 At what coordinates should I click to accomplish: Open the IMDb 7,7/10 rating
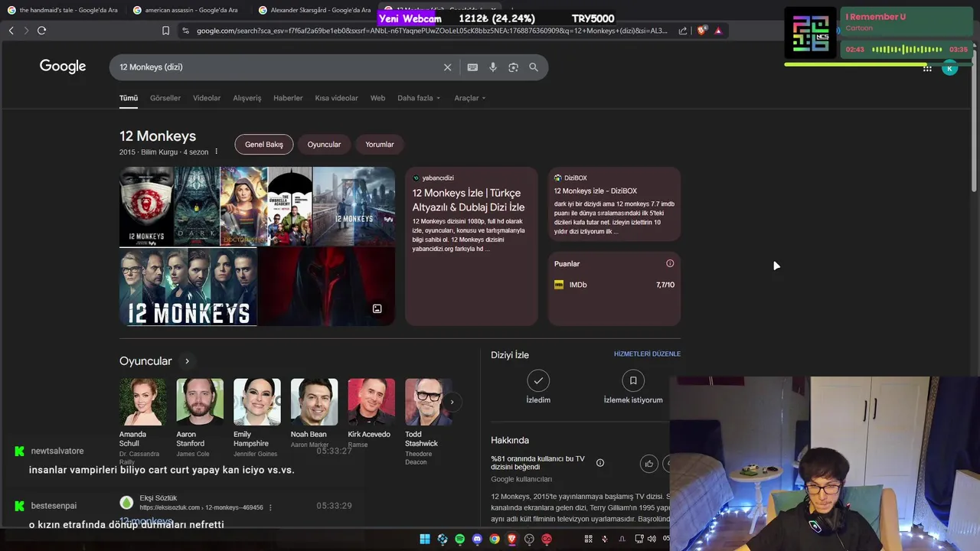[x=614, y=285]
